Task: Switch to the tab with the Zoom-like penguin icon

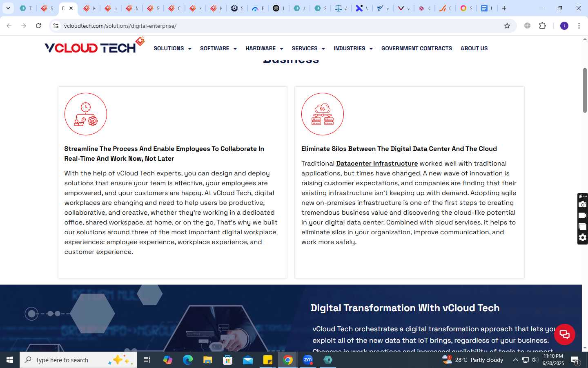Action: 236,8
